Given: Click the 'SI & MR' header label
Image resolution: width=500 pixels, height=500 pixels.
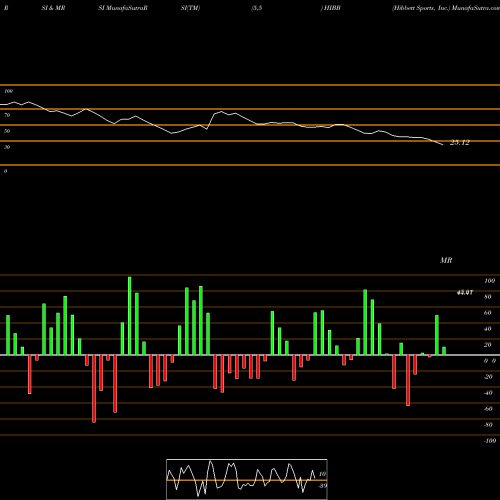Looking at the screenshot, I should [x=53, y=8].
